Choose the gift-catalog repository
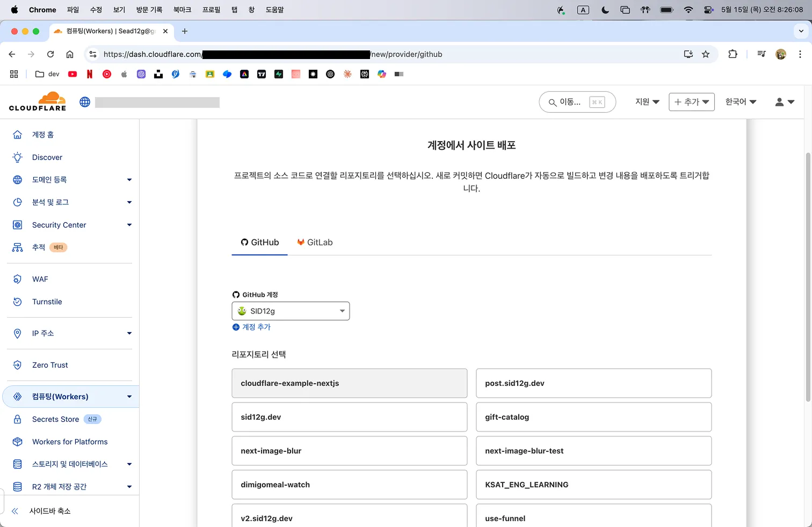The width and height of the screenshot is (812, 527). click(x=593, y=417)
